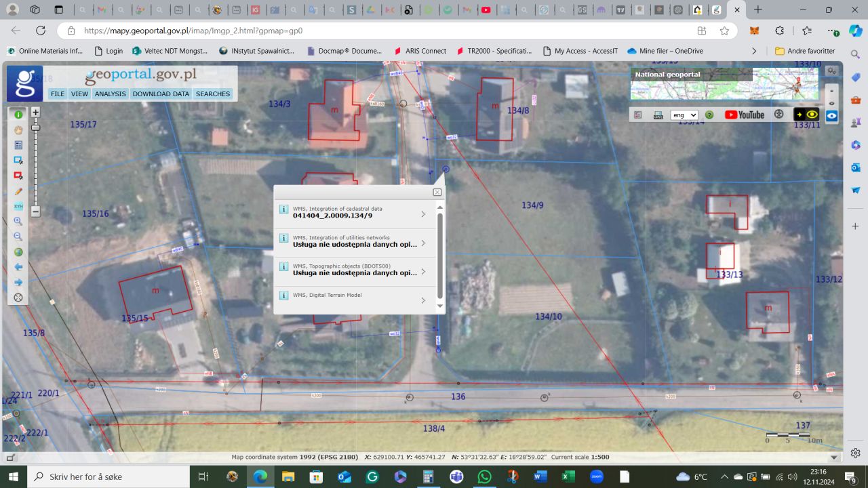Open the SEARCHES menu

point(213,94)
